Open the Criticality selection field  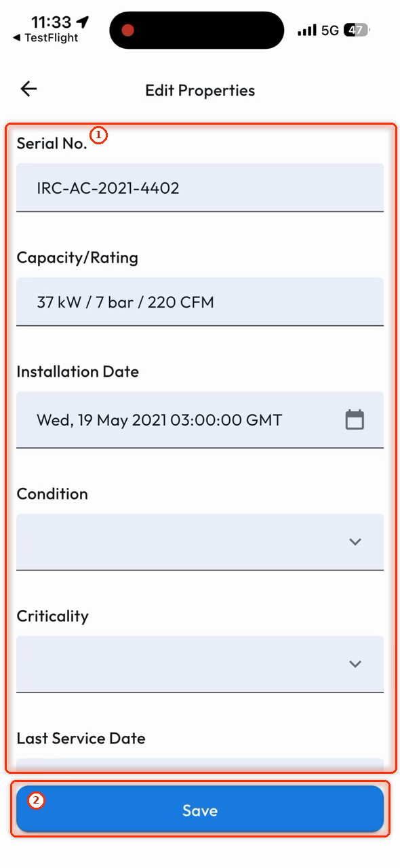(x=200, y=663)
